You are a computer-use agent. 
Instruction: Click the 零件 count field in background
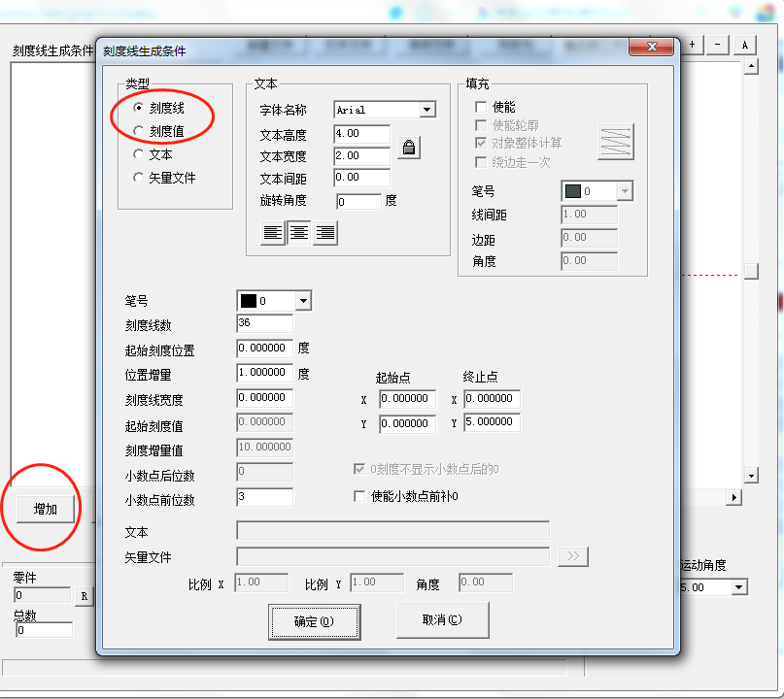click(43, 595)
